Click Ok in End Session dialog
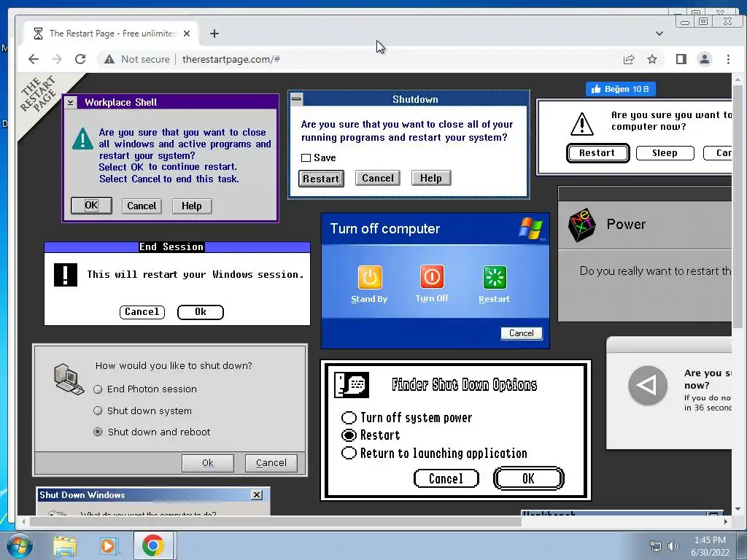747x560 pixels. point(201,312)
